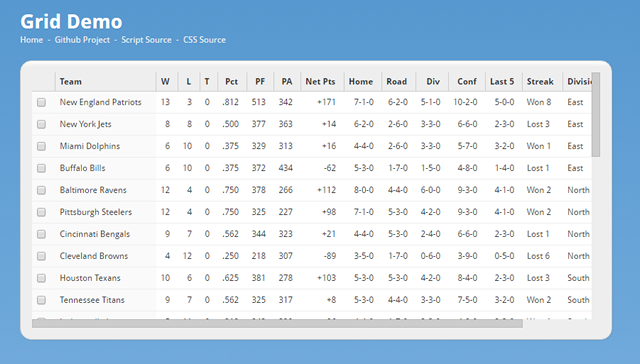Click the Streak column header

[542, 82]
